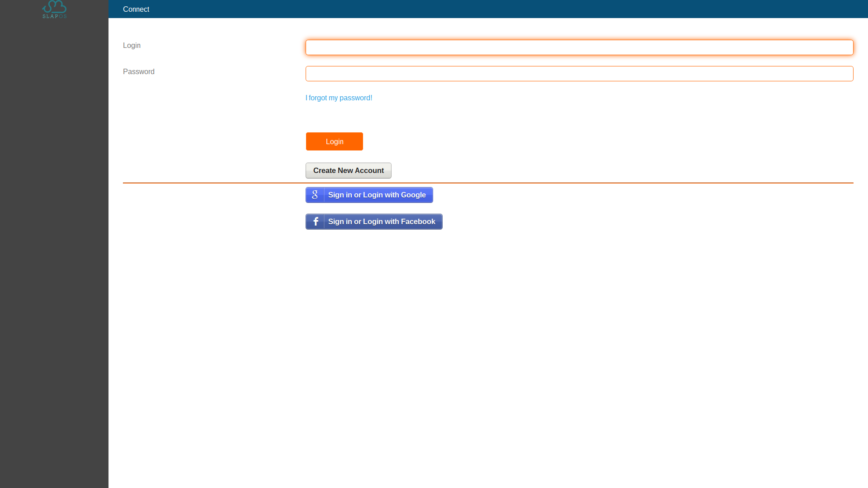This screenshot has height=488, width=868.
Task: Click the 'I forgot my password!' link
Action: pos(339,98)
